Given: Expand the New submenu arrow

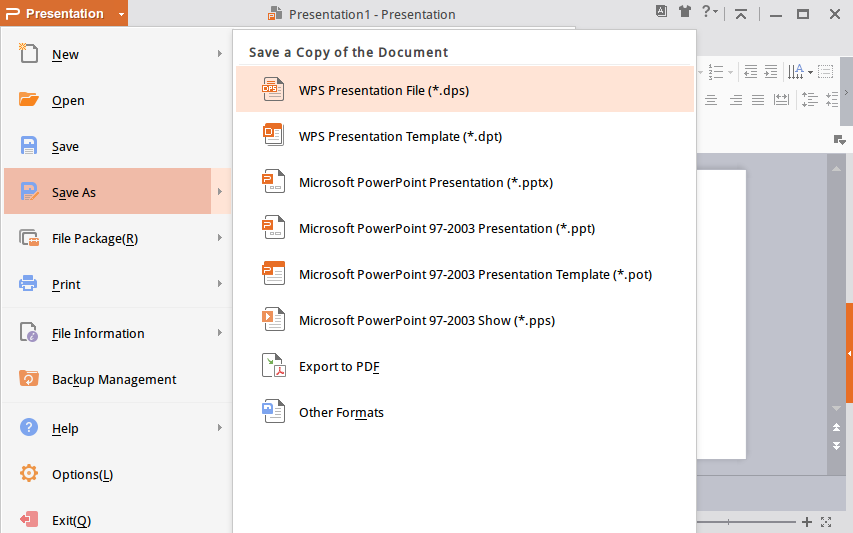Looking at the screenshot, I should point(220,54).
